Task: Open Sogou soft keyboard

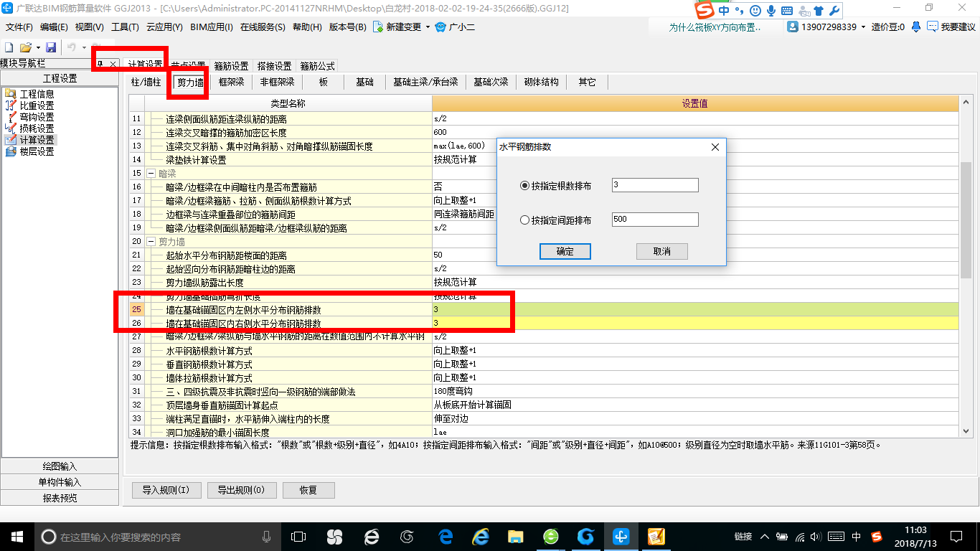Action: coord(787,11)
